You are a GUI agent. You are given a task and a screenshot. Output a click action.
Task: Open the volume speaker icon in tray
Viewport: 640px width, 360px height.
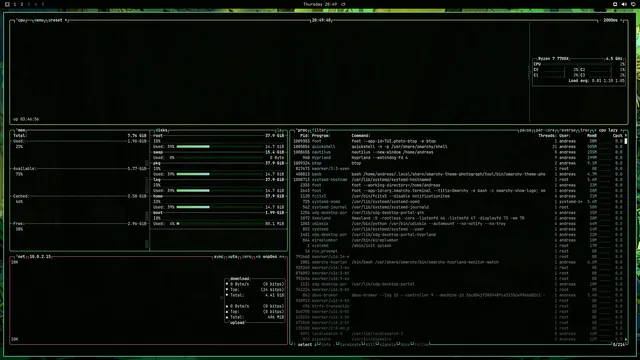click(x=624, y=4)
